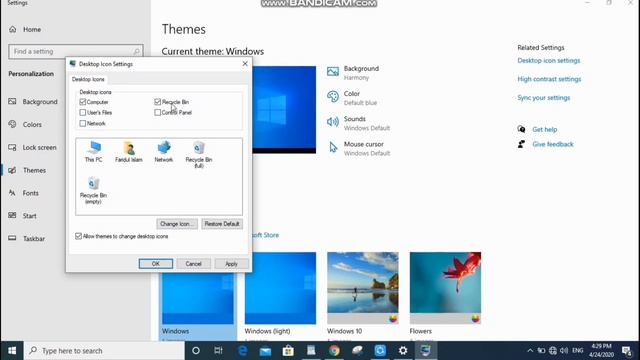Toggle the Recycle Bin checkbox
Image resolution: width=640 pixels, height=360 pixels.
pyautogui.click(x=158, y=102)
